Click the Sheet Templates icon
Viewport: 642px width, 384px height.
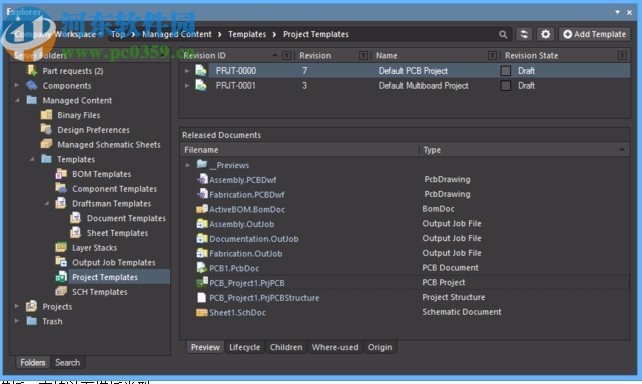[x=76, y=233]
